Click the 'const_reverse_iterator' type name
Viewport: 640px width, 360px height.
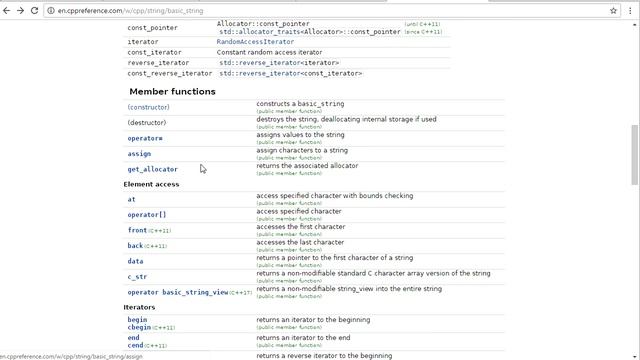click(x=170, y=73)
